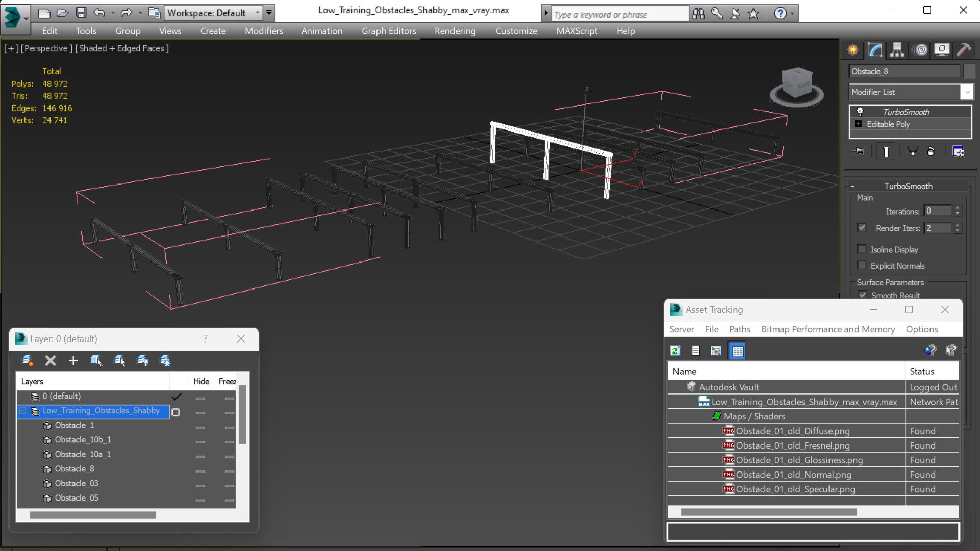
Task: Open the Redo history dropdown arrow
Action: point(140,13)
